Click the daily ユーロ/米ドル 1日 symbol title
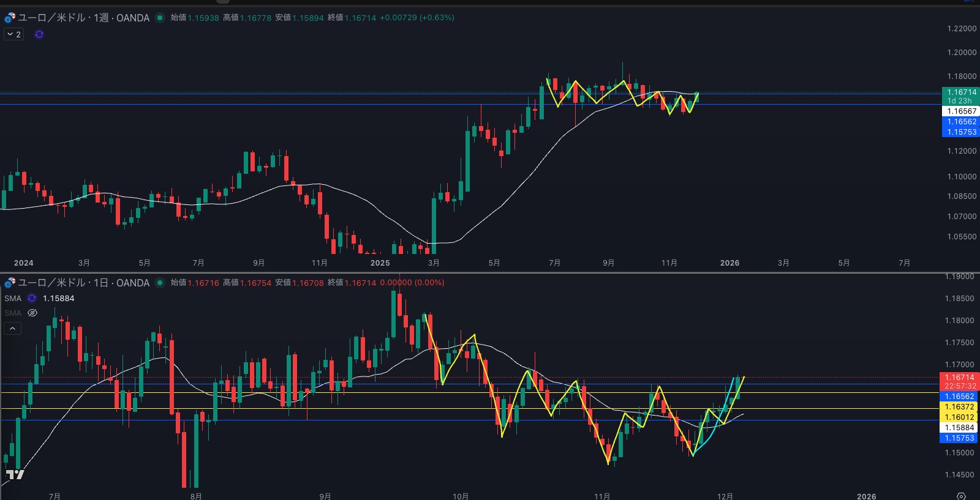This screenshot has width=980, height=500. pyautogui.click(x=84, y=283)
